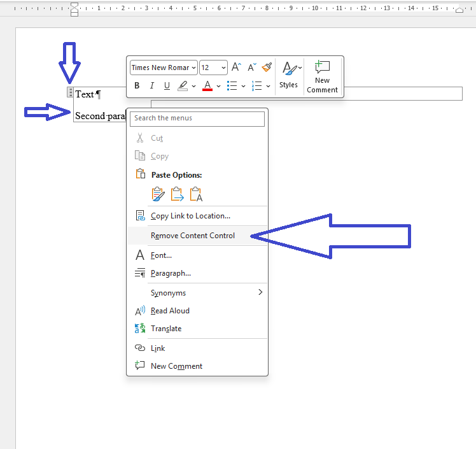Select Copy from the context menu
The image size is (476, 449).
197,156
